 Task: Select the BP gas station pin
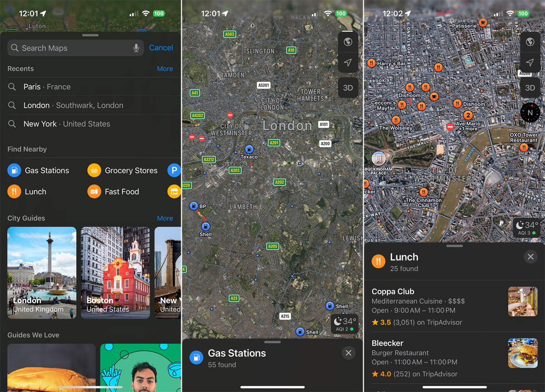[194, 206]
